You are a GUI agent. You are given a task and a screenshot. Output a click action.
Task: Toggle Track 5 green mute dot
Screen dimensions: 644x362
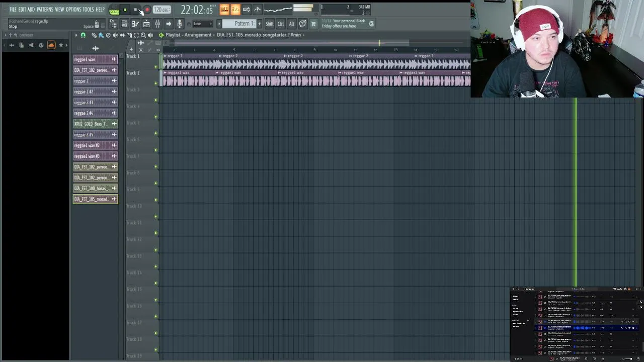pos(155,133)
